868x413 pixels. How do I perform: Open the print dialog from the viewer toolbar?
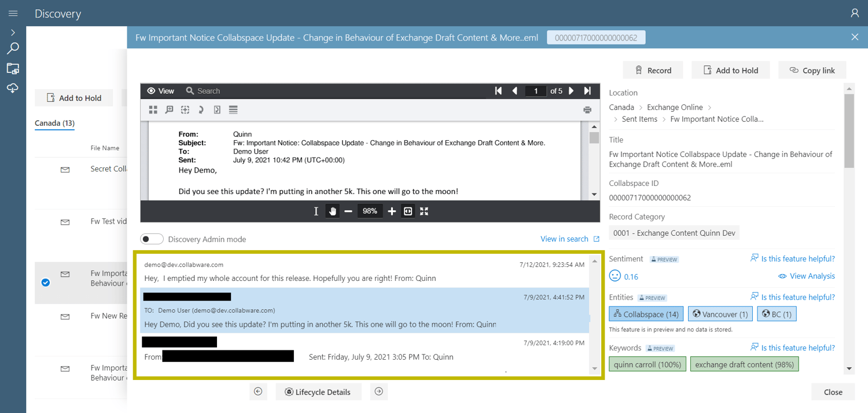tap(587, 109)
